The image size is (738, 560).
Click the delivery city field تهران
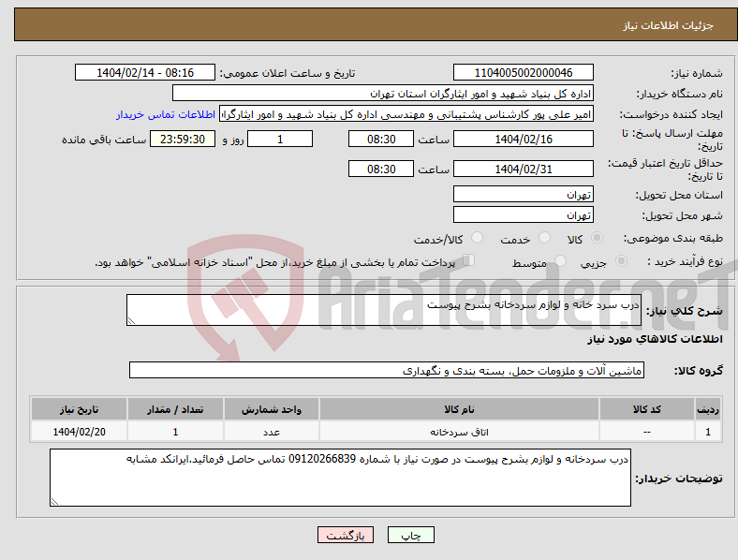(x=523, y=214)
